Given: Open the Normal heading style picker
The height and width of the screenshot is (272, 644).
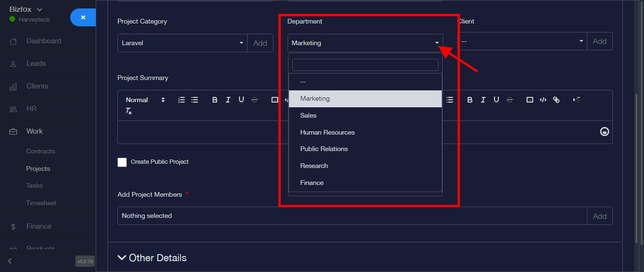Looking at the screenshot, I should (145, 100).
